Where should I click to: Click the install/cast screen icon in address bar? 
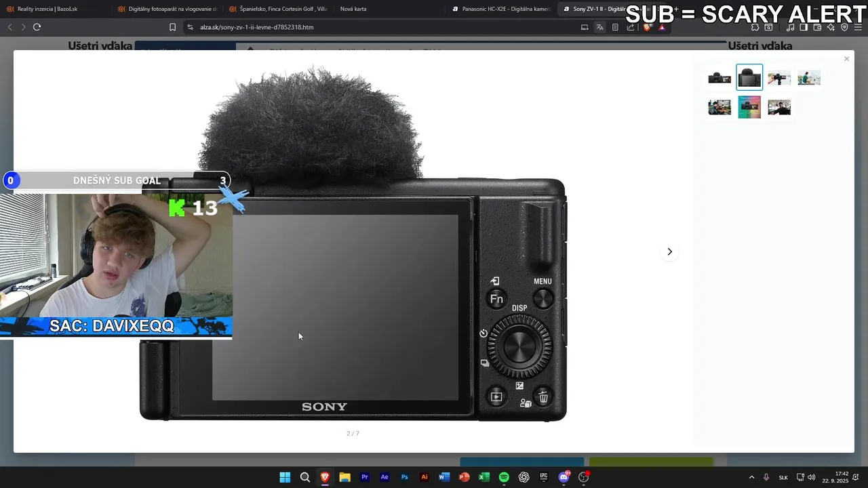click(585, 27)
